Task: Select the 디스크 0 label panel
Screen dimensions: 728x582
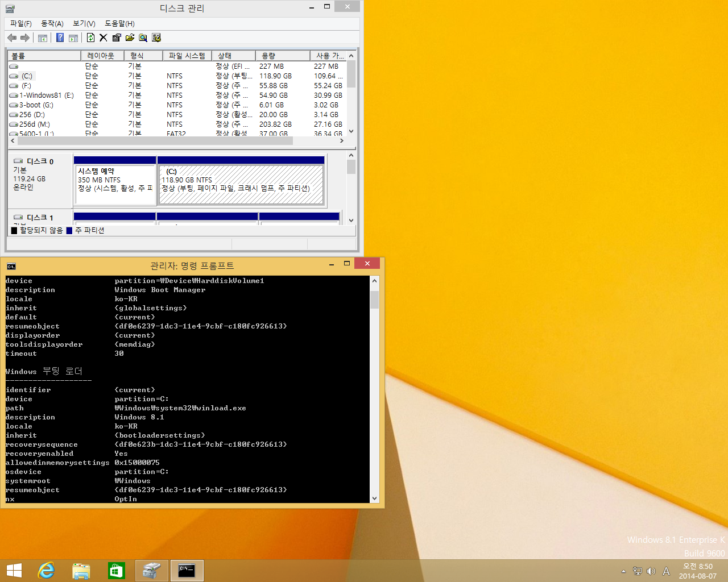Action: click(40, 180)
